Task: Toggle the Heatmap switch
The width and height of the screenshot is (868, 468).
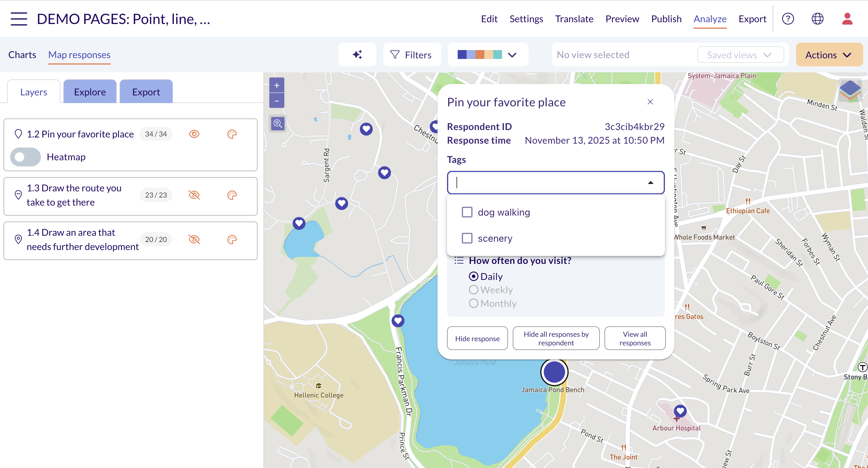Action: (25, 157)
